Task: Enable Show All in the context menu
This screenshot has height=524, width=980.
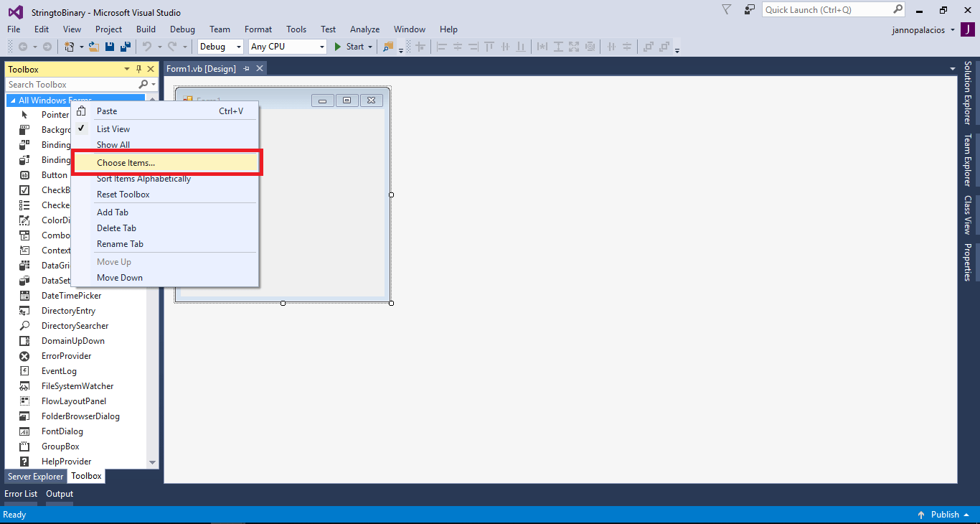Action: pyautogui.click(x=113, y=144)
